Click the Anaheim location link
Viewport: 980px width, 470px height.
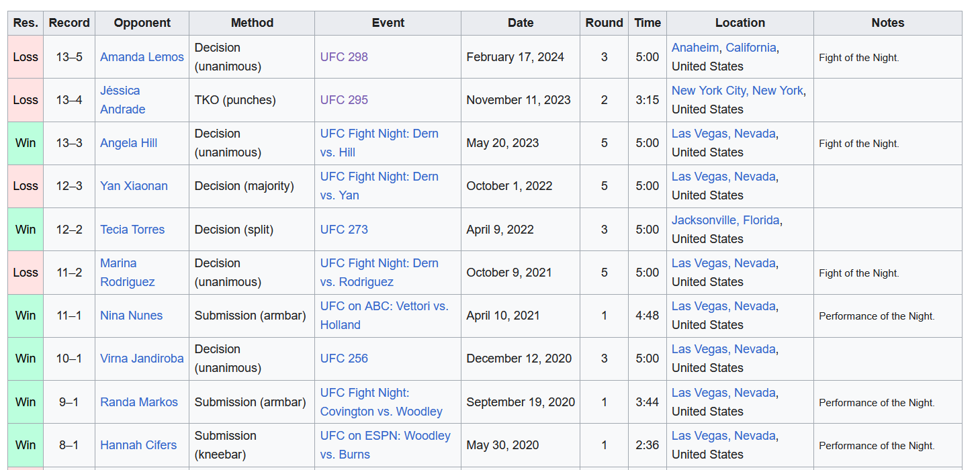[x=695, y=48]
